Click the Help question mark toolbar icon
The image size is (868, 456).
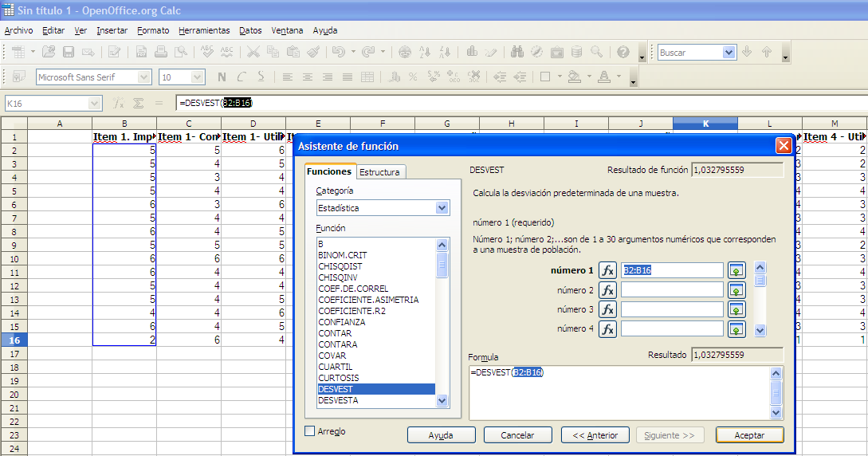(x=623, y=52)
